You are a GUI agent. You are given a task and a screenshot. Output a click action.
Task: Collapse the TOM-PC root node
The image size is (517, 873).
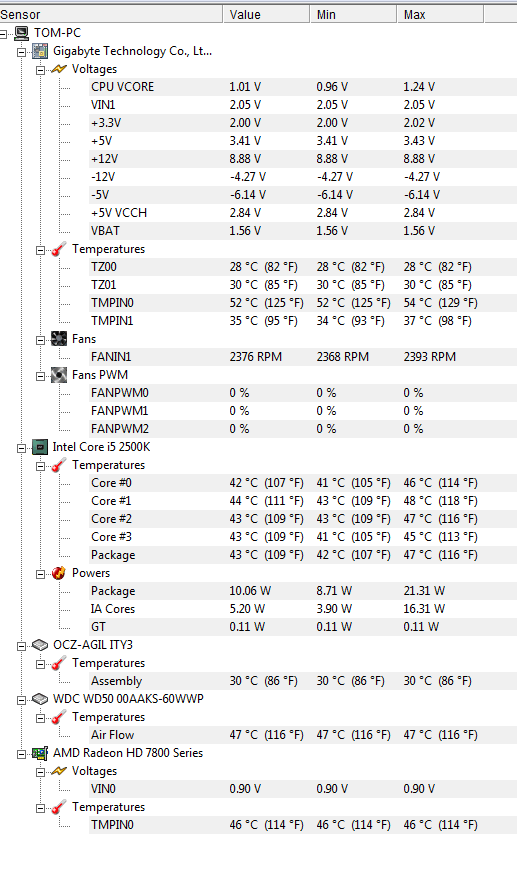coord(3,35)
